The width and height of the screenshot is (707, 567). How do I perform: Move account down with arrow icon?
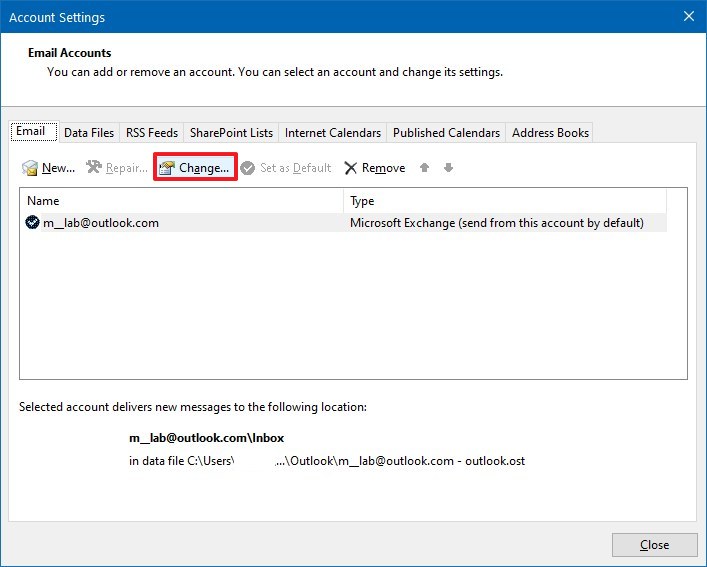coord(448,168)
